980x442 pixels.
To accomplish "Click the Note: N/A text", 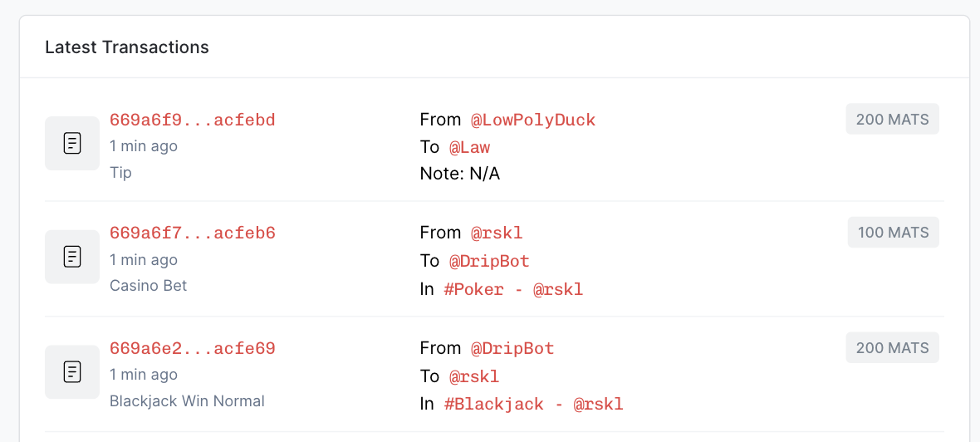I will point(460,174).
